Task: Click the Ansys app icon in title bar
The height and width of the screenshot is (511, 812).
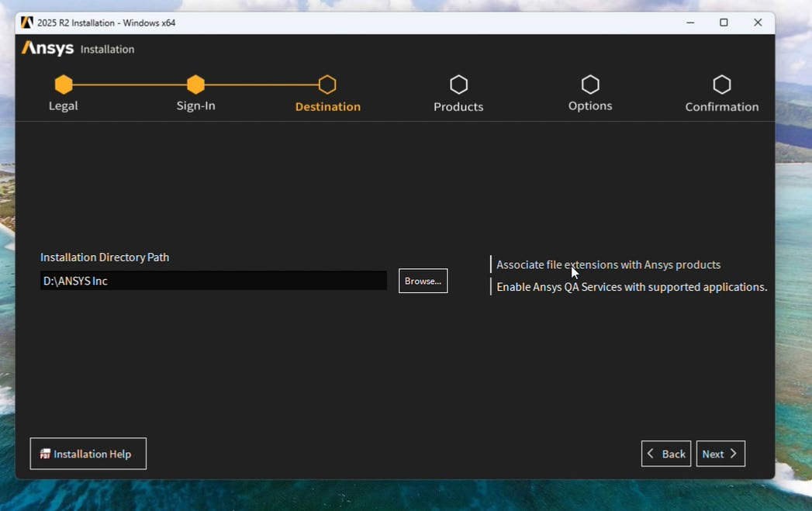Action: (27, 22)
